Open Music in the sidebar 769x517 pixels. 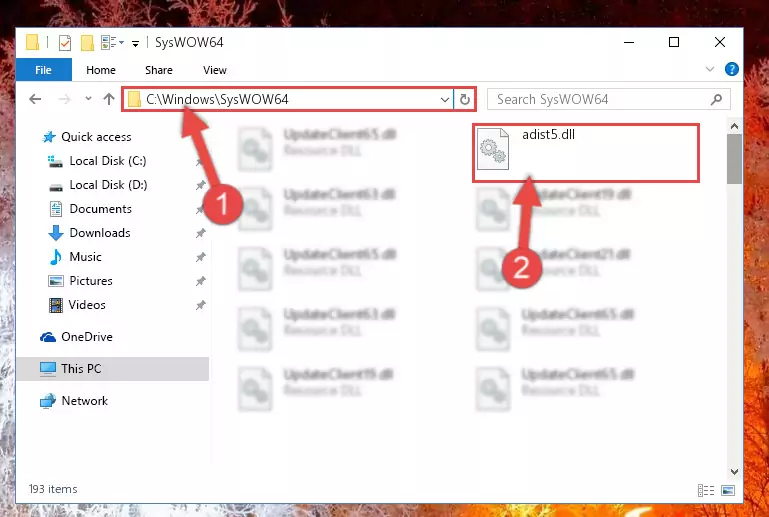tap(85, 257)
